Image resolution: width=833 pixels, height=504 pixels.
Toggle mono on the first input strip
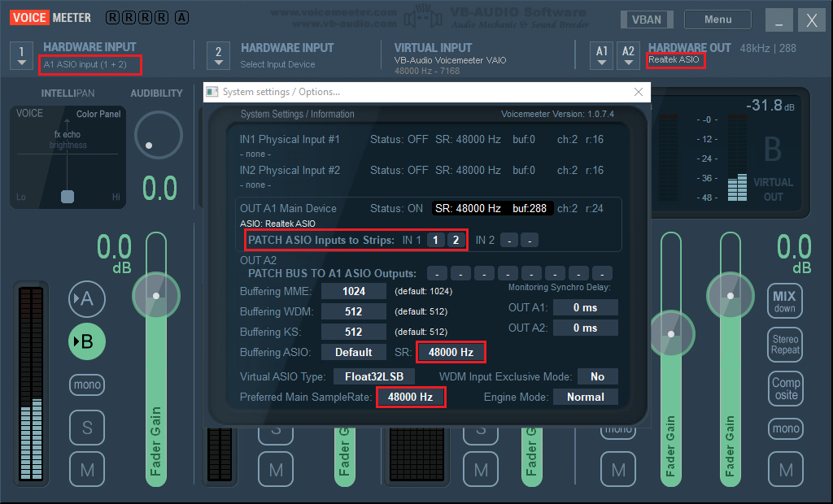tap(86, 385)
